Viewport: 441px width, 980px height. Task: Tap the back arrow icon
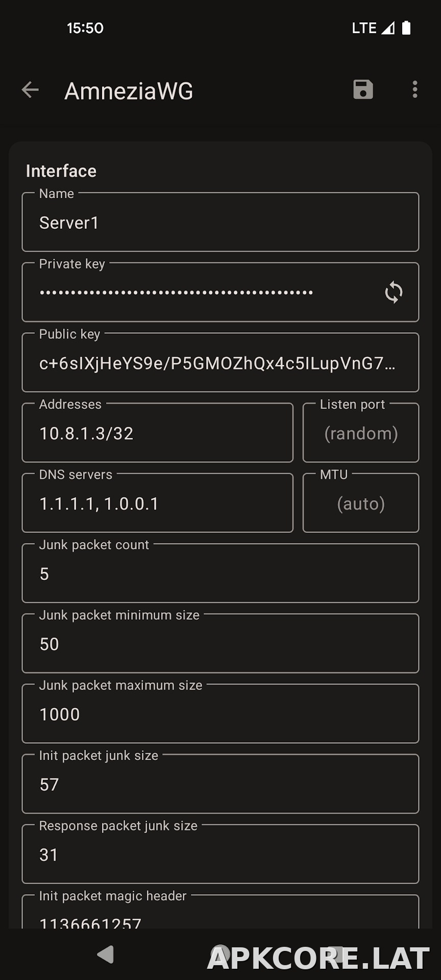pyautogui.click(x=30, y=90)
